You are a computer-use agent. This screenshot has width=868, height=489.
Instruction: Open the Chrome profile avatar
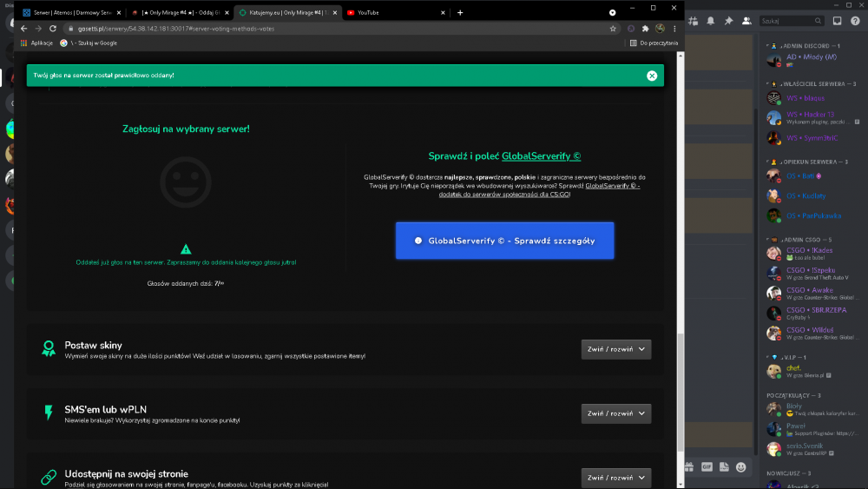coord(660,29)
